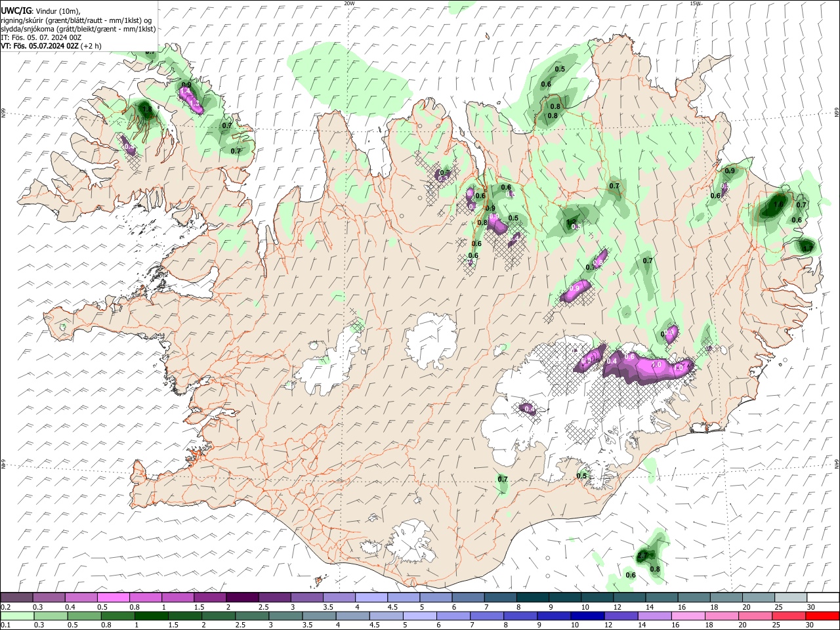The image size is (840, 630).
Task: Click bright red swatch after 30 on lower legend
Action: pyautogui.click(x=822, y=616)
